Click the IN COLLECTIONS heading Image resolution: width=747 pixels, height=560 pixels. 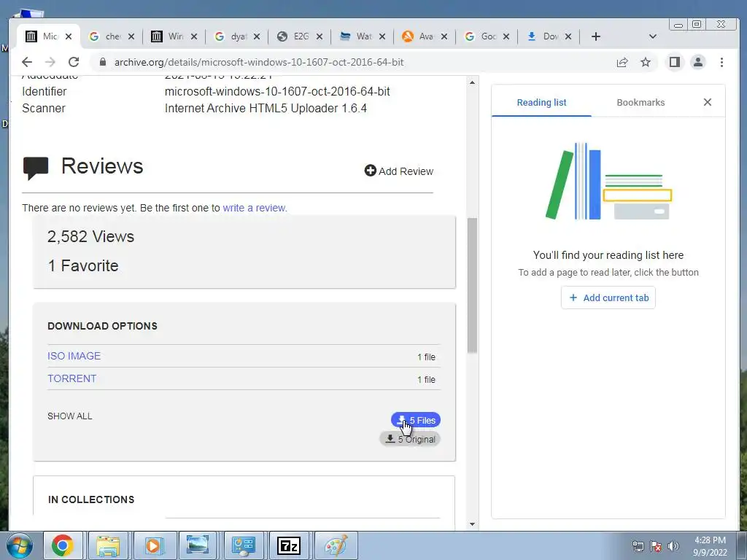[91, 499]
